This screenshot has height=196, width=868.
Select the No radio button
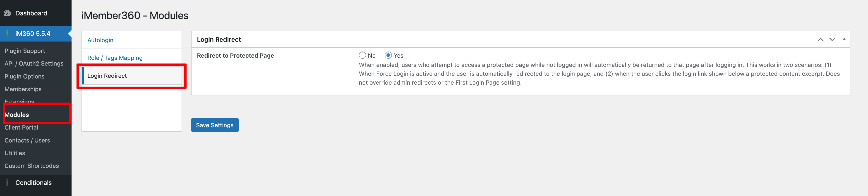tap(362, 55)
